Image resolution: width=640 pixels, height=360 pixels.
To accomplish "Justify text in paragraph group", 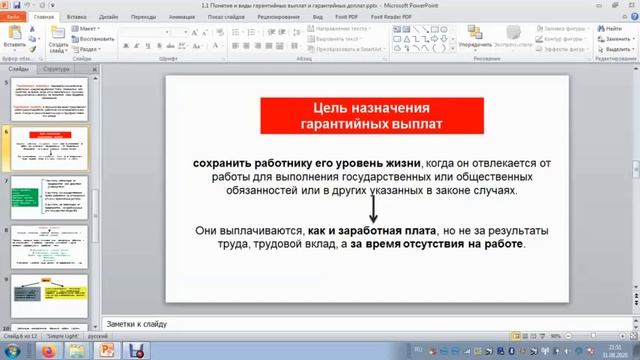I will 269,46.
